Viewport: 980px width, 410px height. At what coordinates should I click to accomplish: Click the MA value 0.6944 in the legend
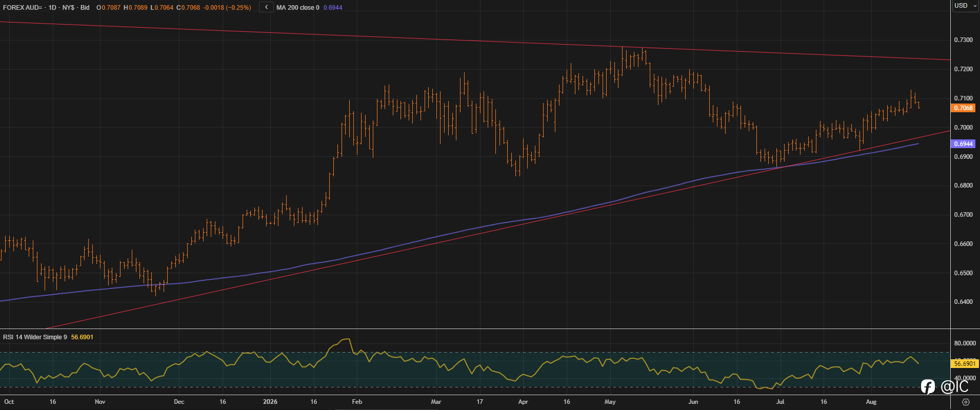(x=333, y=8)
